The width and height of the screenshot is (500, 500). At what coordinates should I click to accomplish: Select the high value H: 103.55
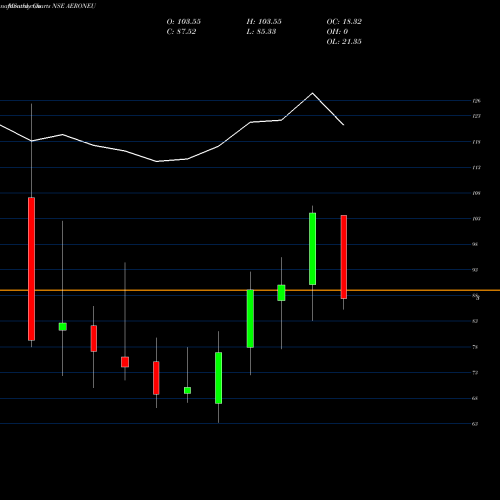pyautogui.click(x=264, y=22)
